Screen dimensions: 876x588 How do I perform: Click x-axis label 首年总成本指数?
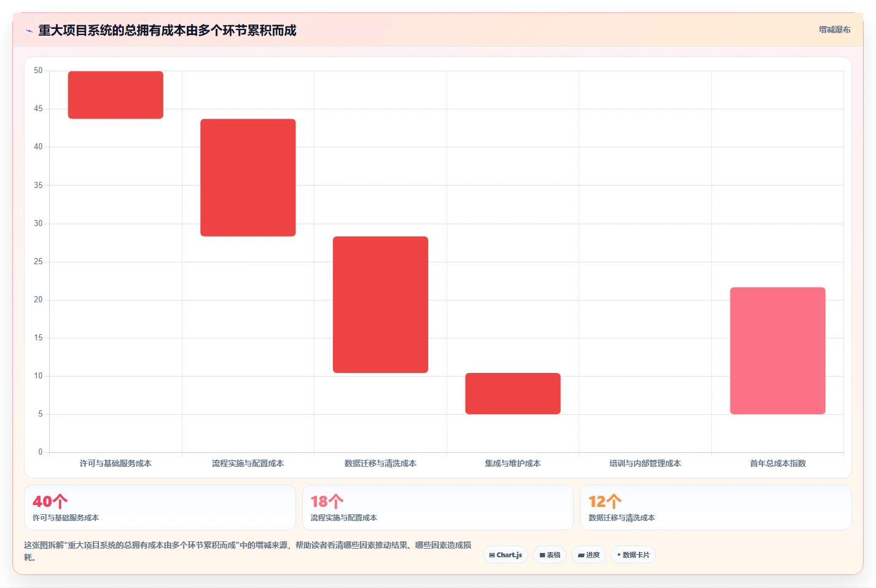(778, 463)
